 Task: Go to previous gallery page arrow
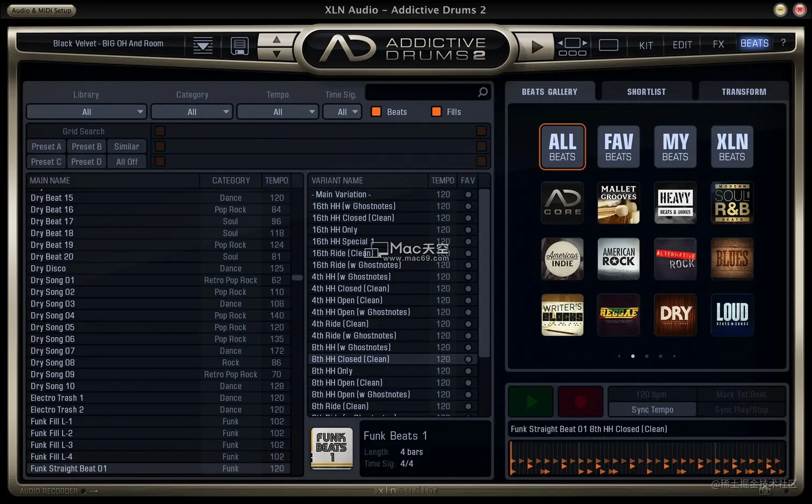tap(619, 356)
